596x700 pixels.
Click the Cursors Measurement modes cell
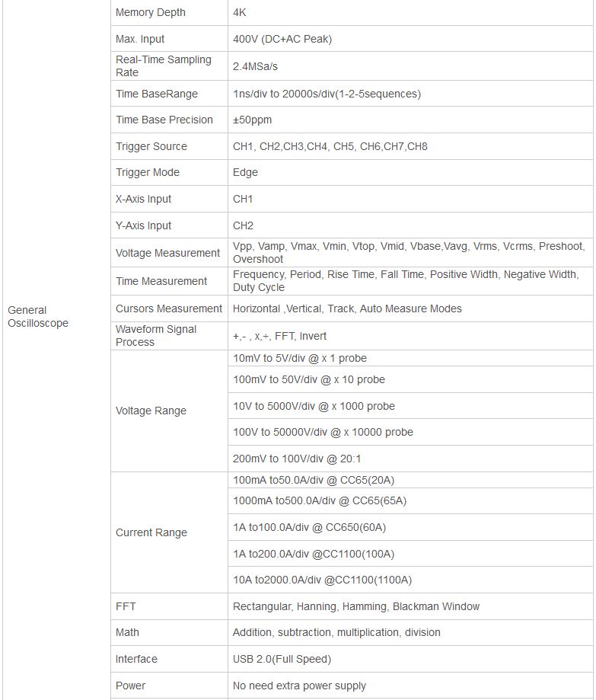(x=410, y=308)
